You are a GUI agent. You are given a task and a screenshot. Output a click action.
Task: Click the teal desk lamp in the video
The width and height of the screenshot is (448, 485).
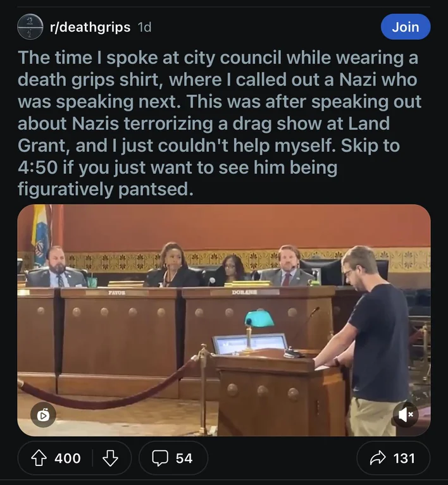click(x=259, y=318)
